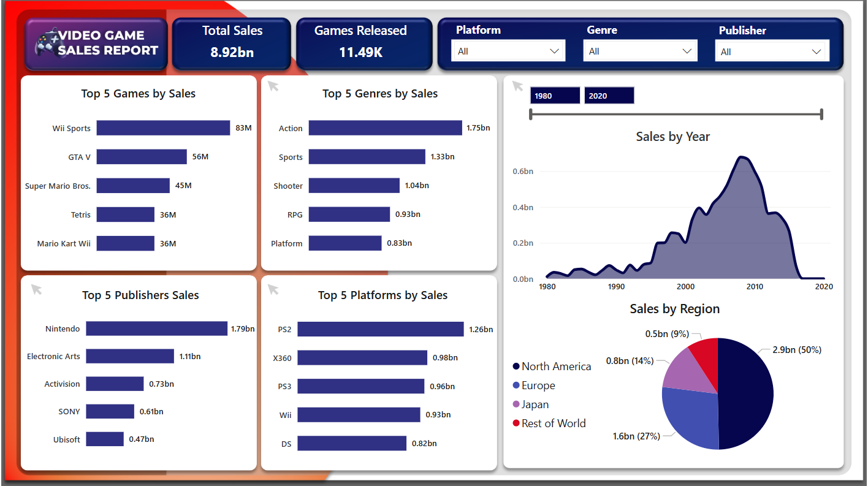Select the Shooter genre bar
This screenshot has width=868, height=486.
[354, 186]
